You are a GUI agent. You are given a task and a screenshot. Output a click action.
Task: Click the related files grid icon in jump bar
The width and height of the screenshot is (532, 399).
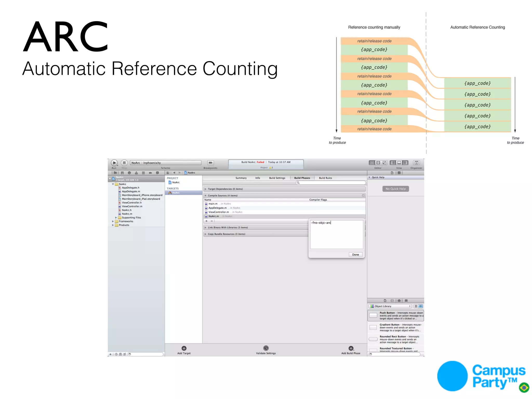[x=168, y=173]
